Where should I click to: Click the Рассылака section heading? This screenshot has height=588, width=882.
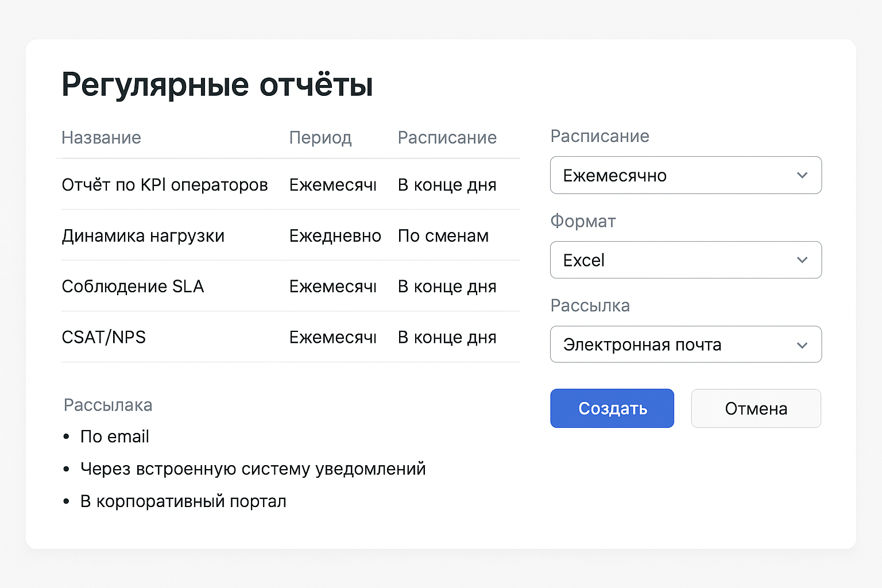pos(108,405)
